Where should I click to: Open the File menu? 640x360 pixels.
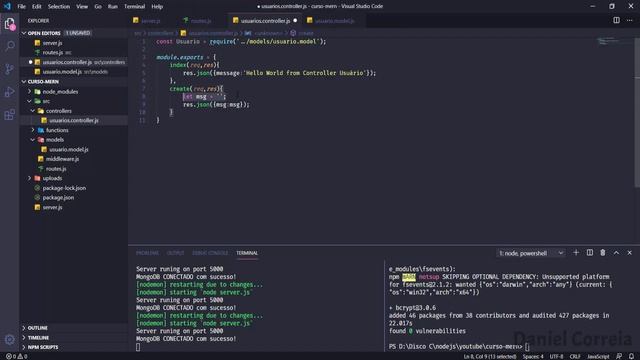(x=22, y=7)
